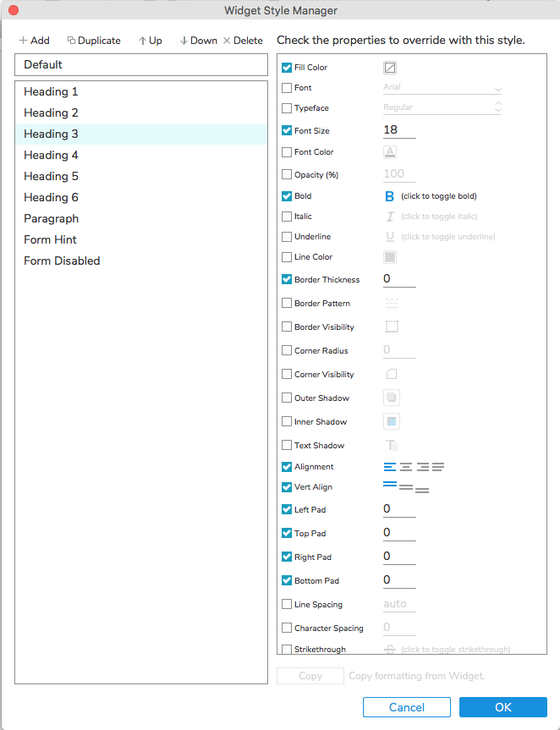Click the Strikethrough toggle icon
This screenshot has width=560, height=730.
click(390, 649)
